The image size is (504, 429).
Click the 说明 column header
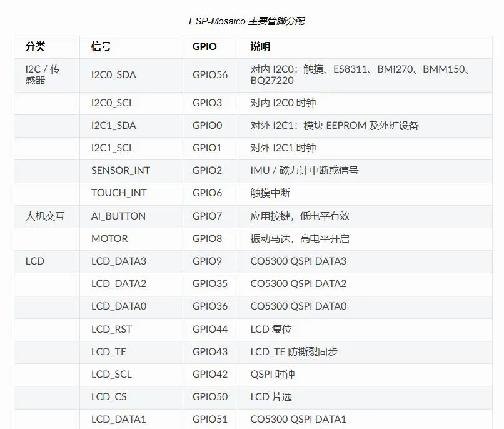(x=260, y=47)
